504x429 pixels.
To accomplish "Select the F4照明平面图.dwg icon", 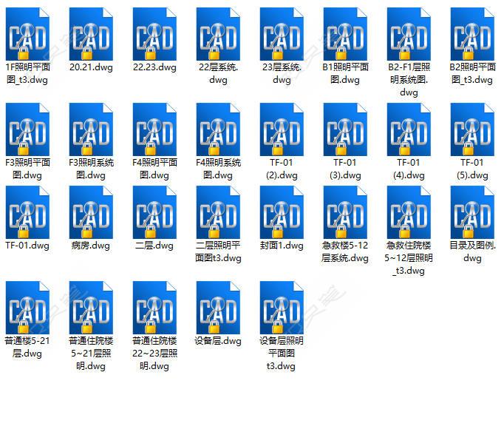I will tap(154, 129).
